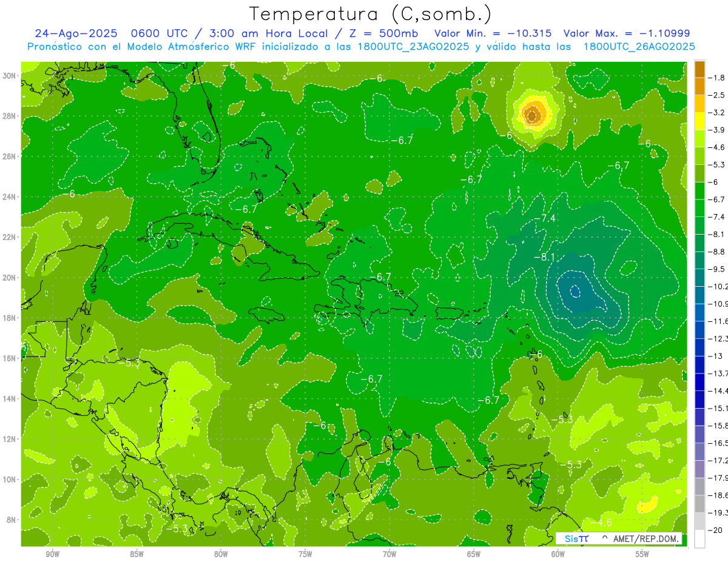Click the -11.6 value on the colorbar

(x=718, y=321)
